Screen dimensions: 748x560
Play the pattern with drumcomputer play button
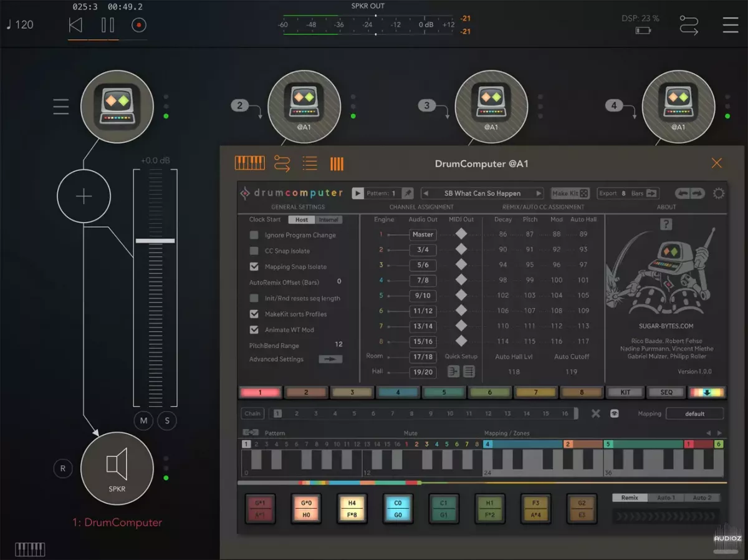[x=358, y=193]
